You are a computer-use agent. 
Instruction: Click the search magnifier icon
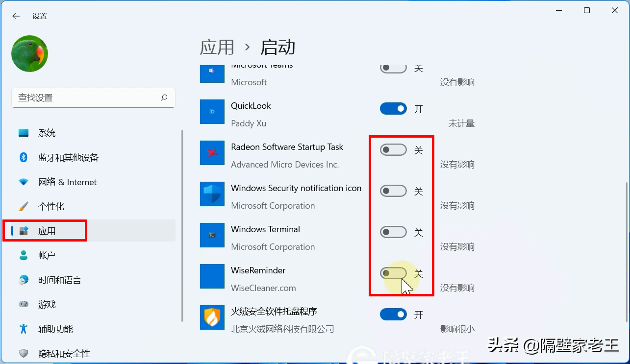[x=164, y=97]
